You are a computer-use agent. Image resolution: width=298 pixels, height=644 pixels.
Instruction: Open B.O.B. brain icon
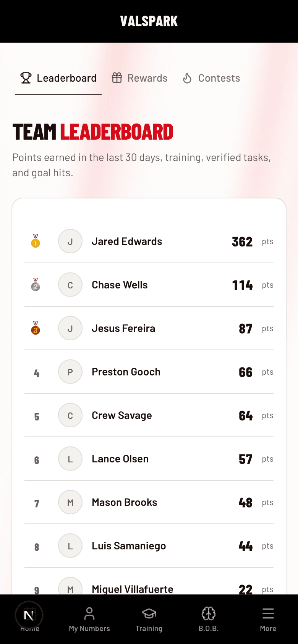coord(209,613)
